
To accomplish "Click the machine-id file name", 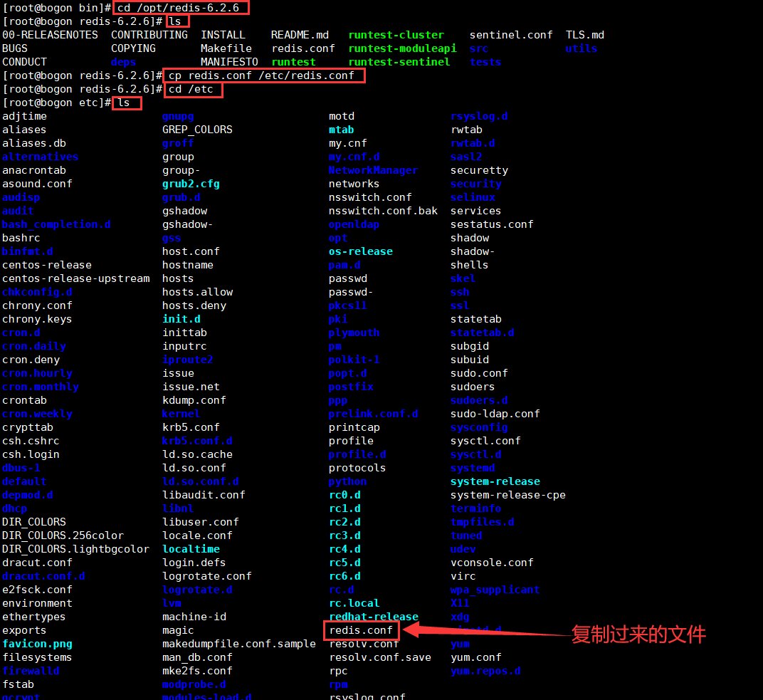I will [x=194, y=617].
